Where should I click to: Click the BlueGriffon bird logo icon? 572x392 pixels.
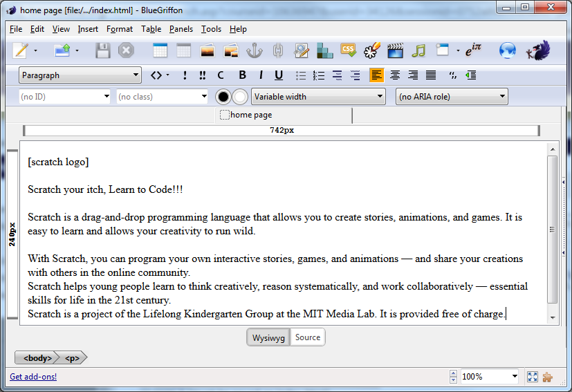538,50
